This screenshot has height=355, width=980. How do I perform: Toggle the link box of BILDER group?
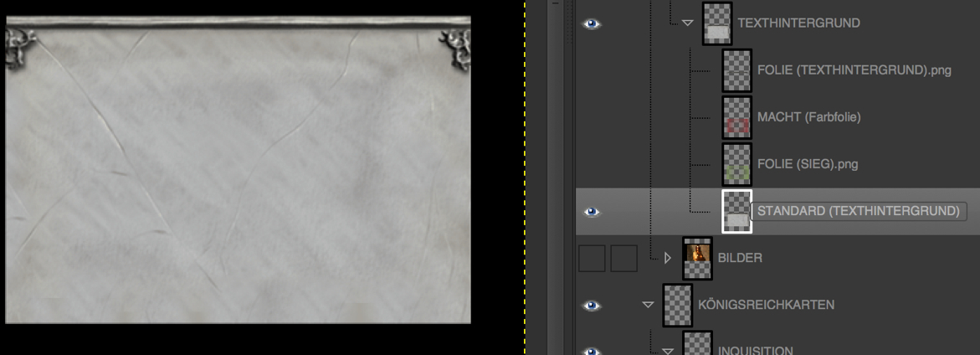623,258
